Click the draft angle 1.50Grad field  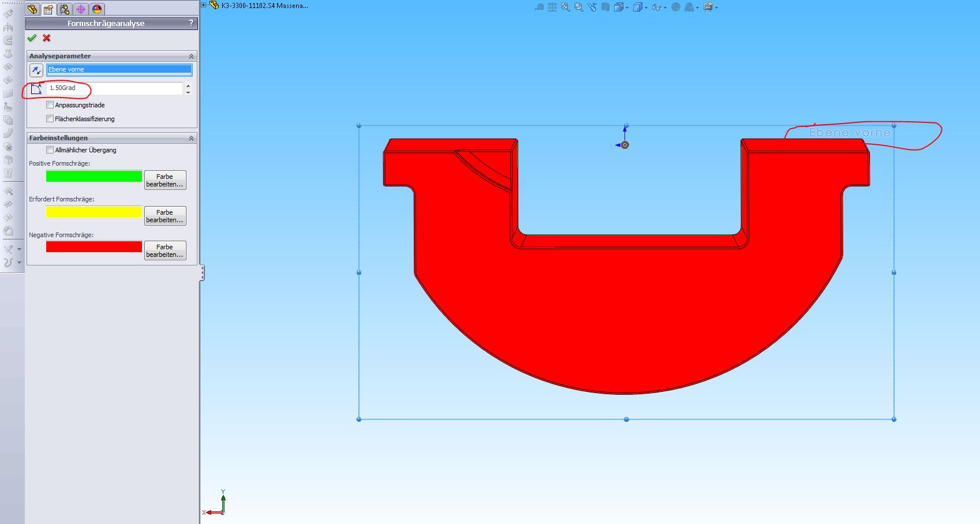(x=114, y=88)
